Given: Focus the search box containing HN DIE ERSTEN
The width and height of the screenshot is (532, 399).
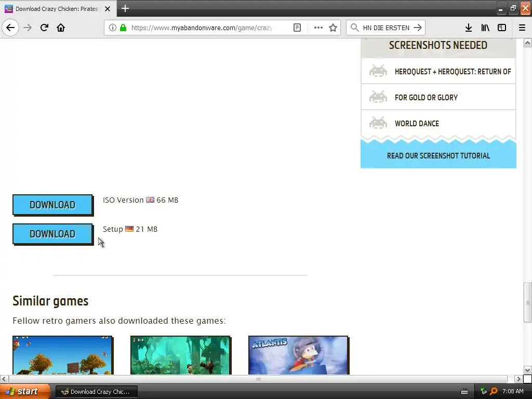Looking at the screenshot, I should [386, 28].
